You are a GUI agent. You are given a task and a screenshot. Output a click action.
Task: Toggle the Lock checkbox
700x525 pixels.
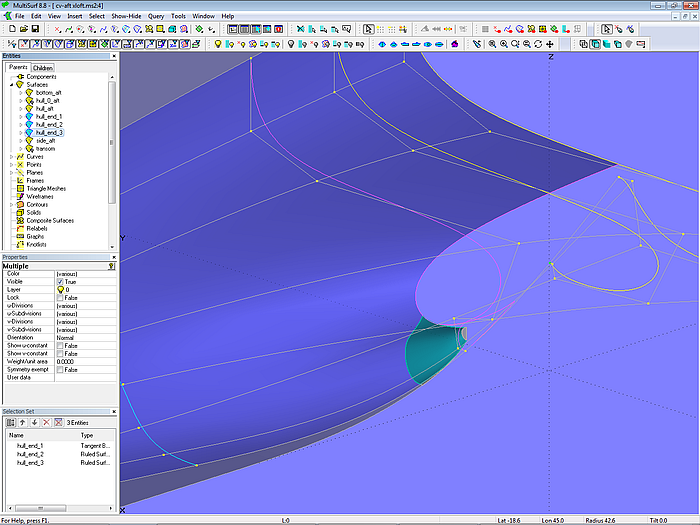coord(60,298)
